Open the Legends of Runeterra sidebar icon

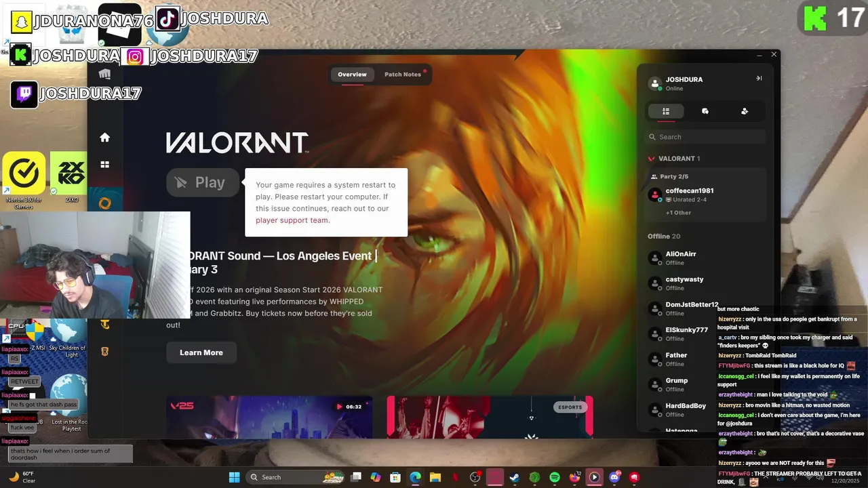(x=104, y=351)
